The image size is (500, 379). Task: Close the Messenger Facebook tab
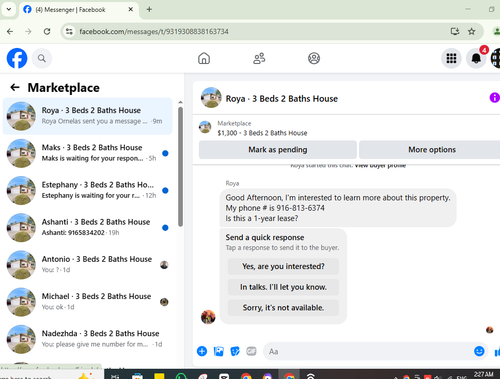click(131, 9)
